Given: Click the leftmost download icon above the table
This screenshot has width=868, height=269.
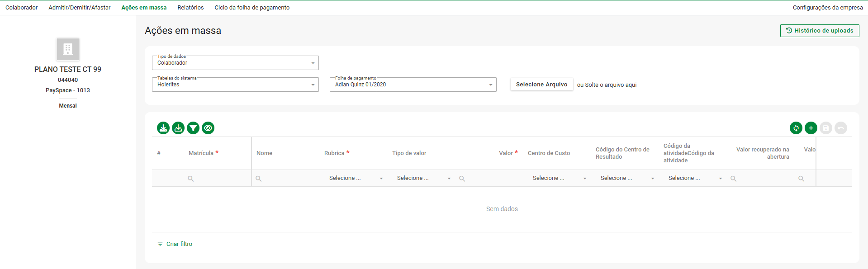Looking at the screenshot, I should click(163, 128).
